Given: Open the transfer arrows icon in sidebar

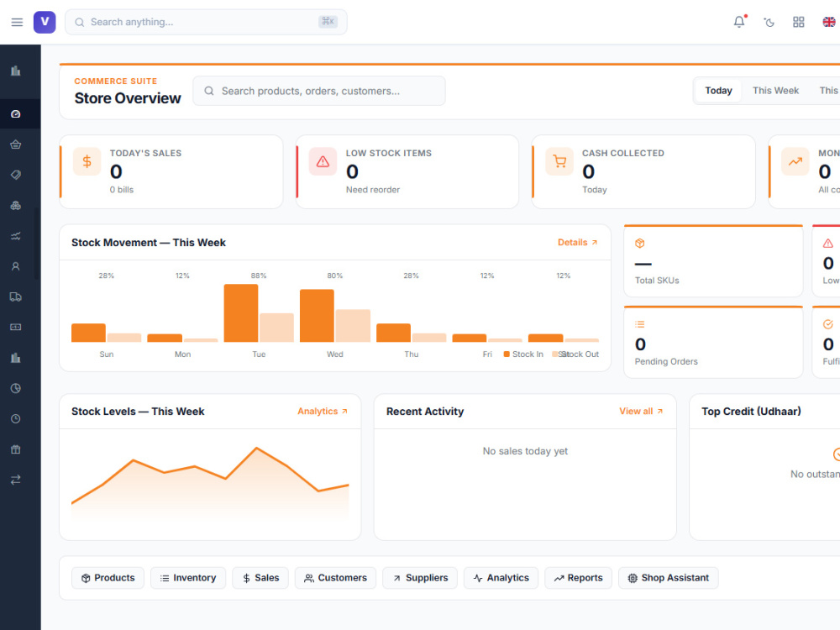Looking at the screenshot, I should [x=15, y=480].
